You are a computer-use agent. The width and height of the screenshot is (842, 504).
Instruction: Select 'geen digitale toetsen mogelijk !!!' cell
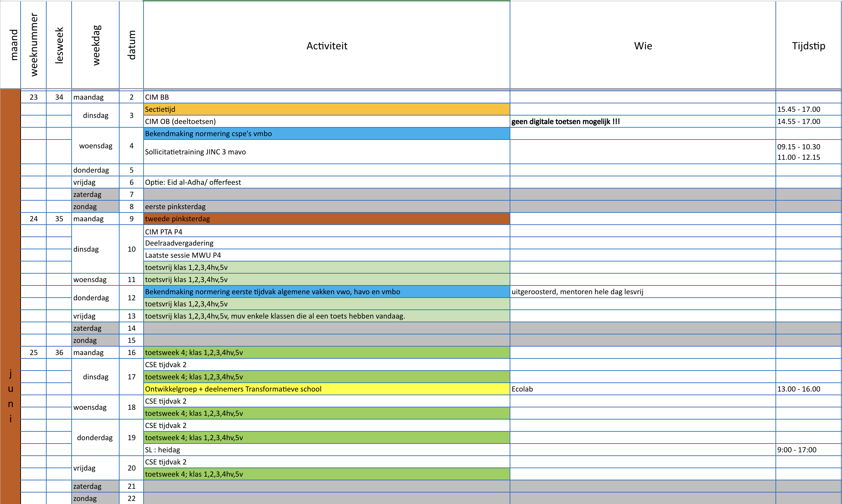[643, 122]
